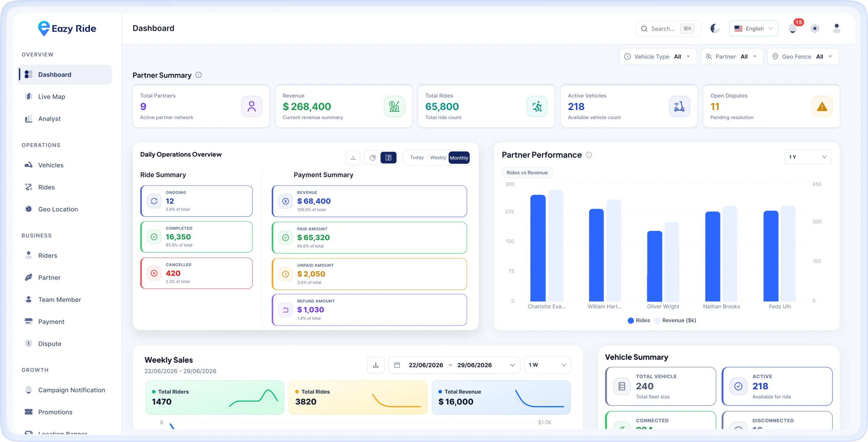Screen dimensions: 868x442
Task: Click Feds Uih revenue bar
Action: tap(788, 253)
